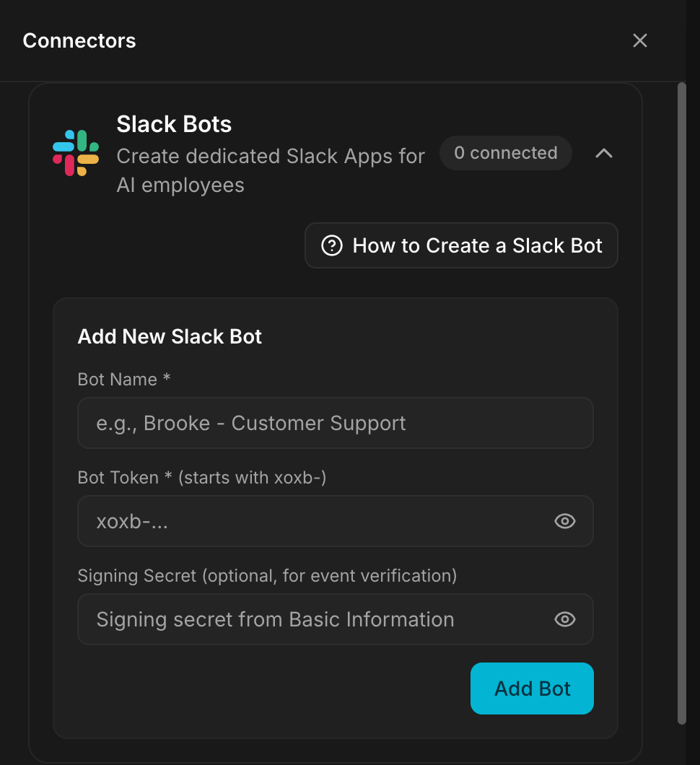Open How to Create a Slack Bot

coord(461,245)
